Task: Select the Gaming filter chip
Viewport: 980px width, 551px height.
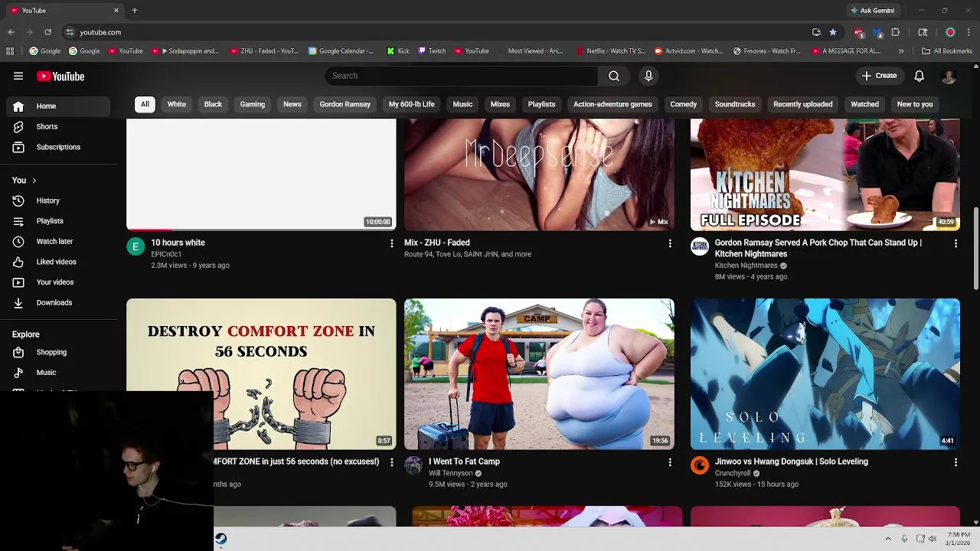Action: (x=253, y=104)
